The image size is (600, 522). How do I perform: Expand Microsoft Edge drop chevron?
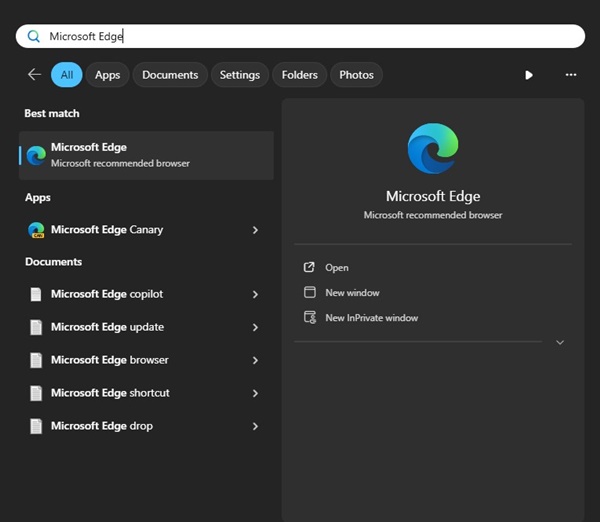[x=255, y=426]
